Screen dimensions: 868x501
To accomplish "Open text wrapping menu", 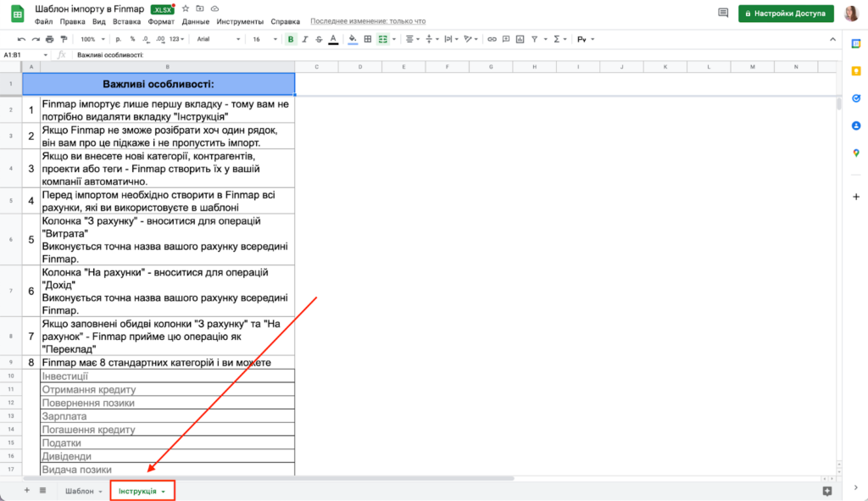I will point(451,39).
